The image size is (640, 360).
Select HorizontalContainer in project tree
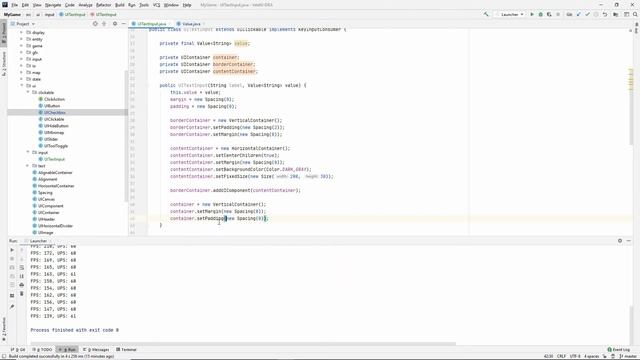[x=56, y=186]
